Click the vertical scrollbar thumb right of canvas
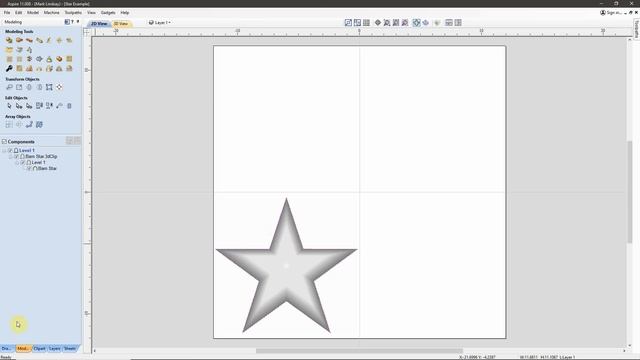 pos(629,192)
